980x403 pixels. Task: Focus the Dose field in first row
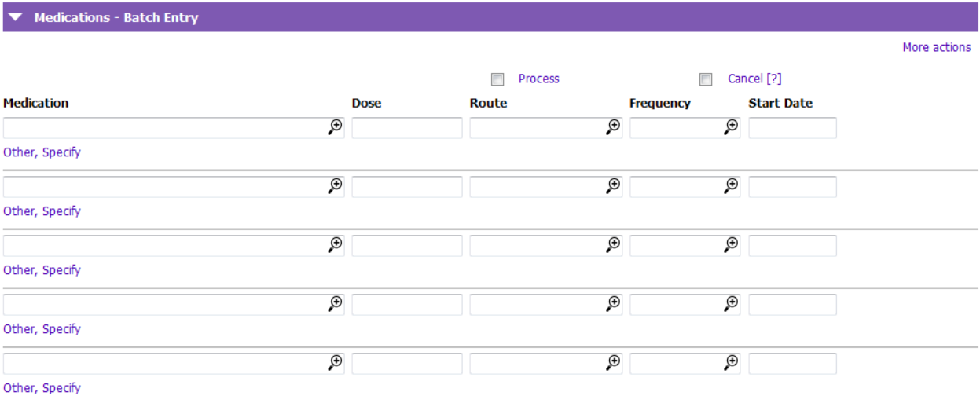407,128
